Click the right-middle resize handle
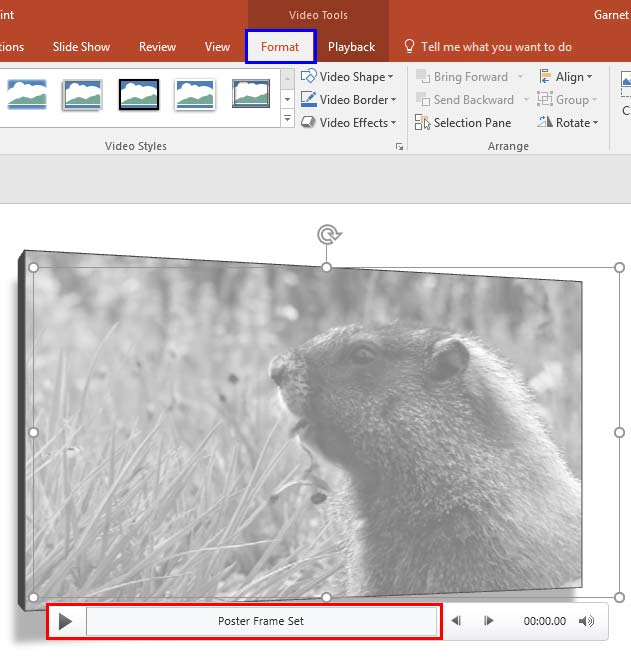631x661 pixels. click(619, 433)
